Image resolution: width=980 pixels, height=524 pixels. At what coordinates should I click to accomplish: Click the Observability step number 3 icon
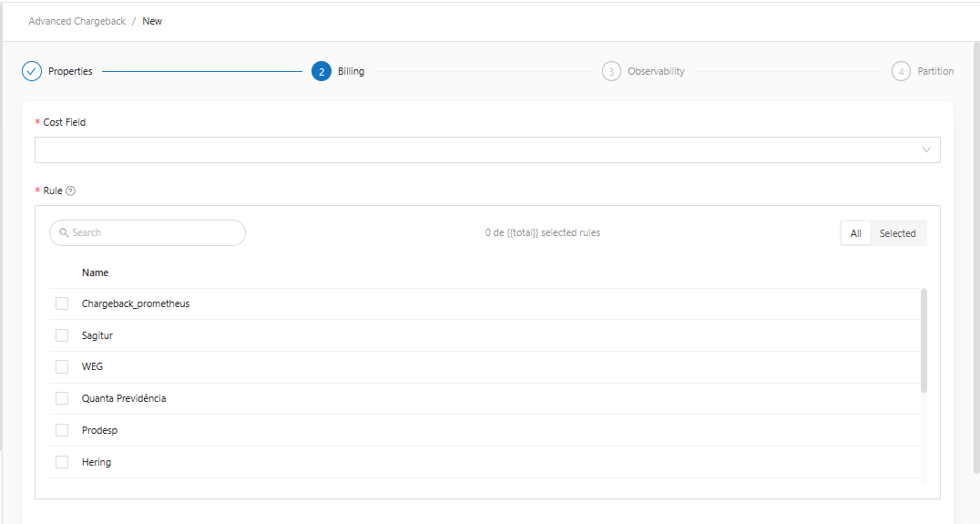tap(611, 71)
